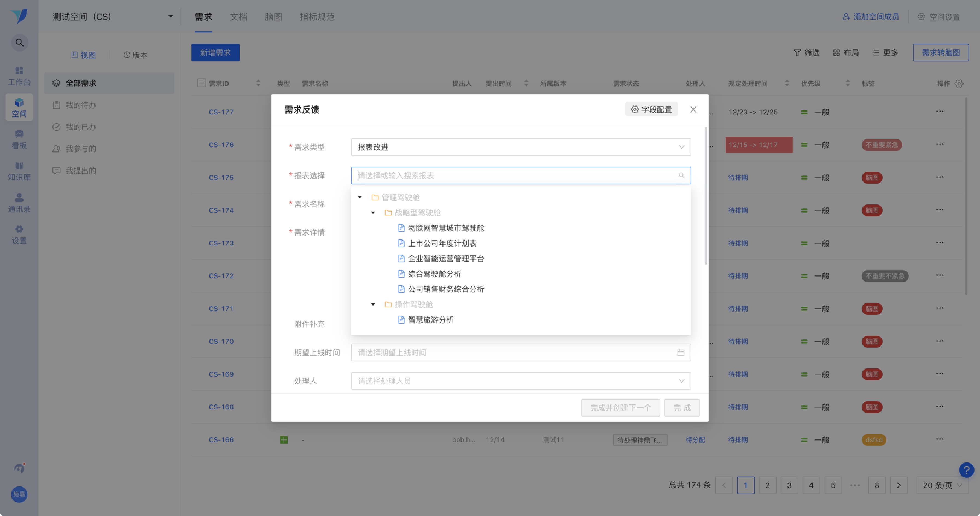Collapse the 战略型驾驶舱 folder node
Image resolution: width=980 pixels, height=516 pixels.
click(x=373, y=213)
